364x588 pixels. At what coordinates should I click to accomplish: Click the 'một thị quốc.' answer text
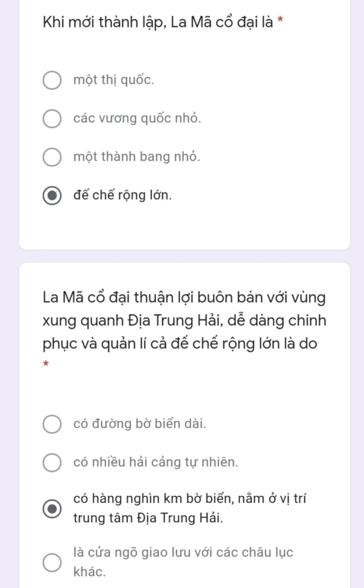coord(114,80)
